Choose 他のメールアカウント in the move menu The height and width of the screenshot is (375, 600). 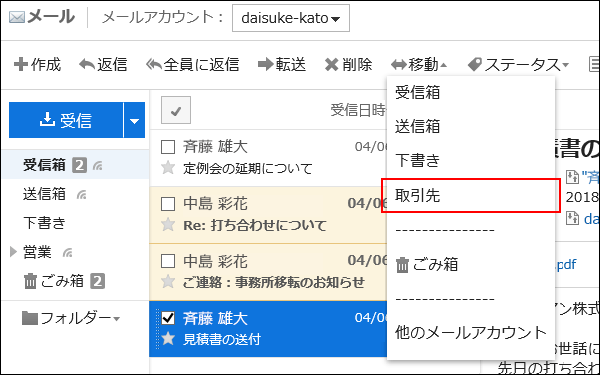[x=471, y=333]
